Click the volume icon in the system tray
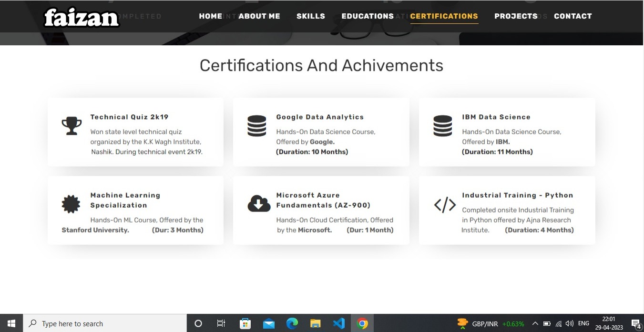Viewport: 644px width, 332px height. (x=570, y=323)
